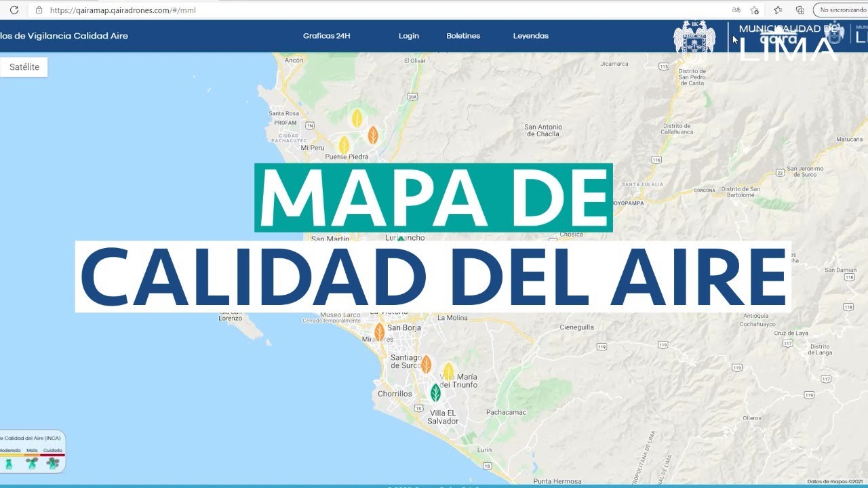Click the Olleros map label

pyautogui.click(x=752, y=418)
